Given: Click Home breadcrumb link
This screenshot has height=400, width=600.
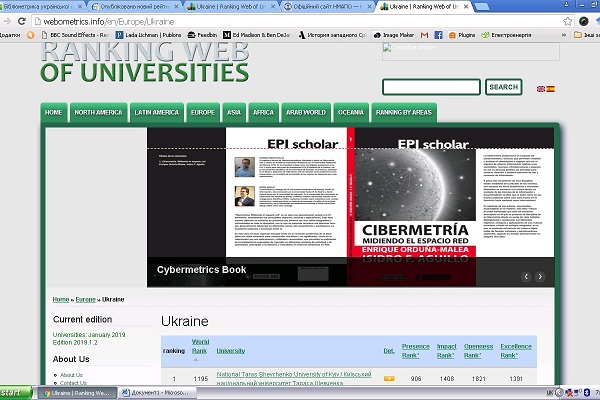Looking at the screenshot, I should pos(61,299).
